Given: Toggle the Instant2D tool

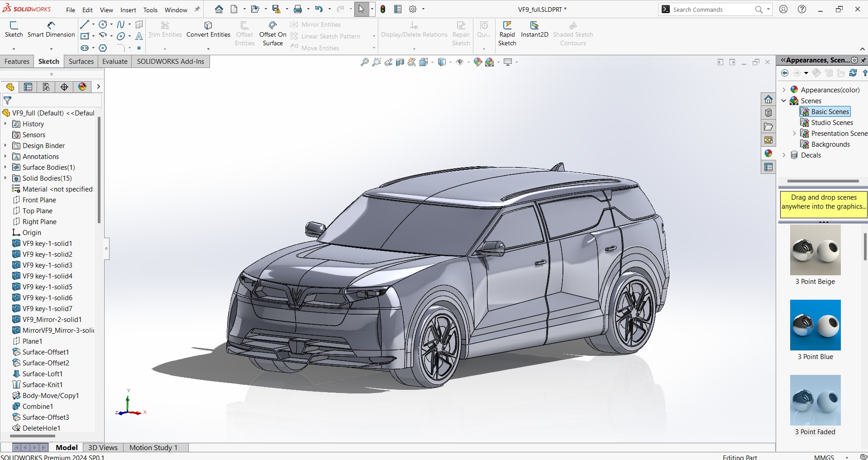Looking at the screenshot, I should click(534, 29).
